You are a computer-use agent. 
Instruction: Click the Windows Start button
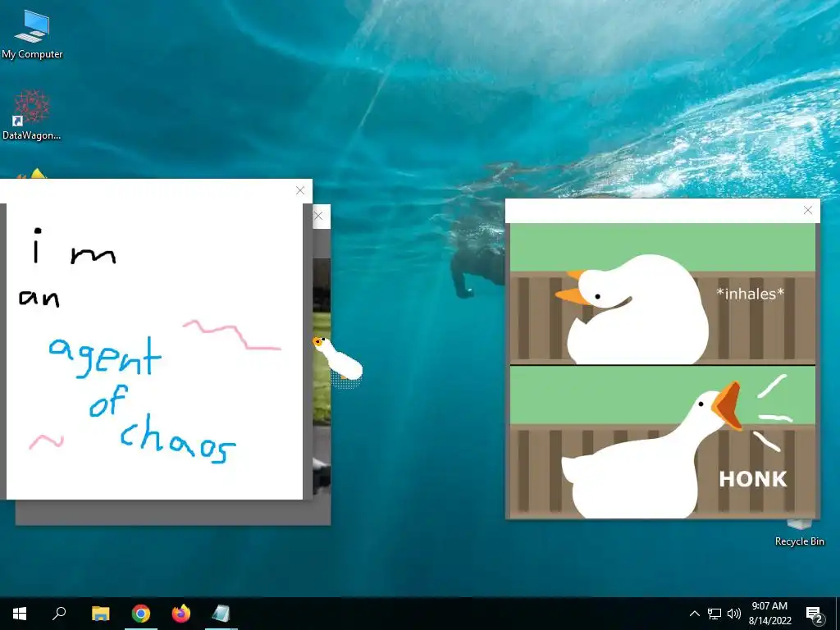(20, 614)
